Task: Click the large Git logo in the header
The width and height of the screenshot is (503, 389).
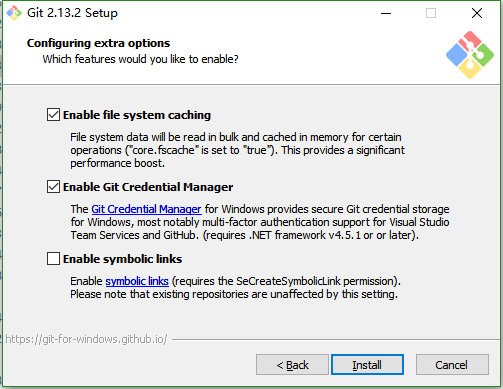Action: 470,55
